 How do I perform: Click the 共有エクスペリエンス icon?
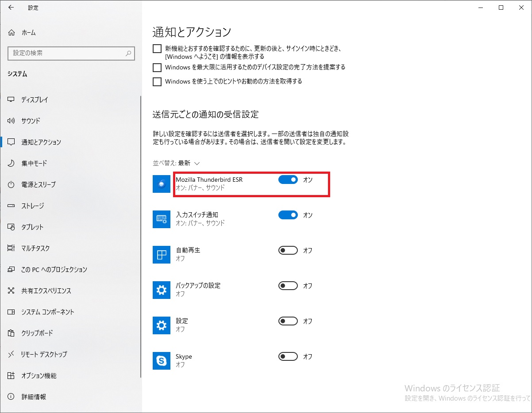12,291
